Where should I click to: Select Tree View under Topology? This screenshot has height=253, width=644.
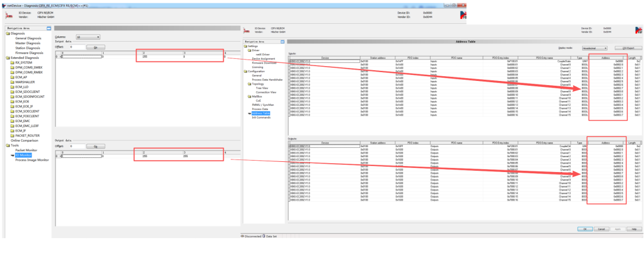pos(262,88)
